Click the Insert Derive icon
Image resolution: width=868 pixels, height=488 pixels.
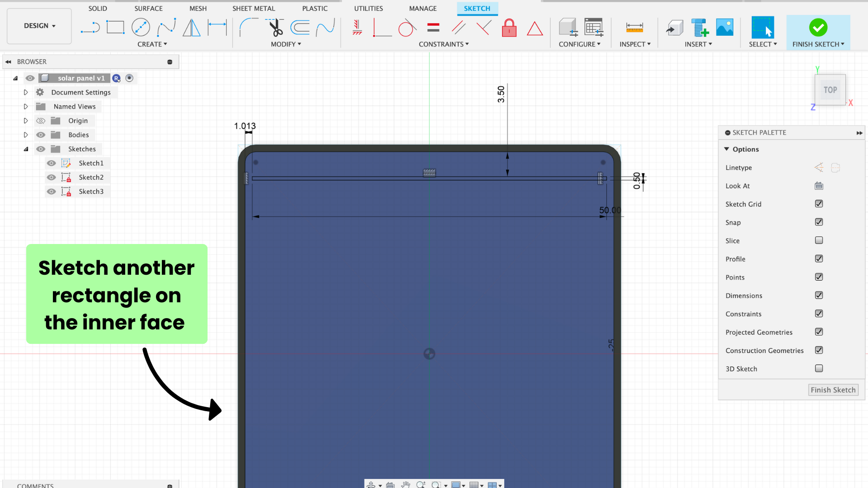[674, 28]
